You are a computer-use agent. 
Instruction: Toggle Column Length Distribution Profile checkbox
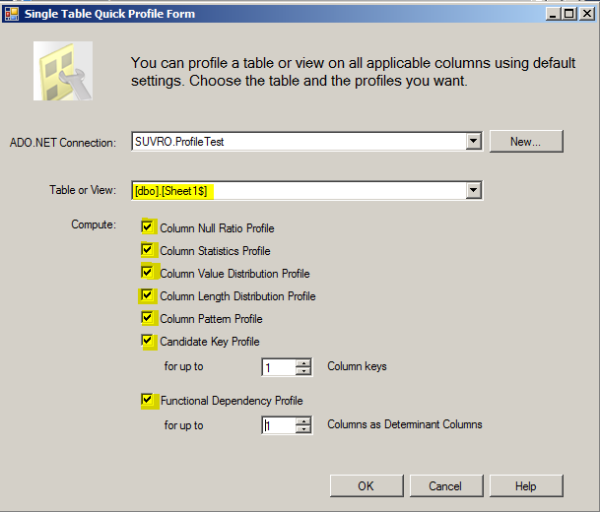click(147, 295)
